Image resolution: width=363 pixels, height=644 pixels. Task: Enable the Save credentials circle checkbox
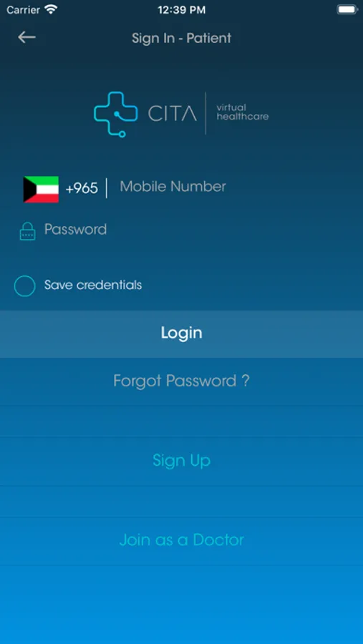pyautogui.click(x=24, y=286)
